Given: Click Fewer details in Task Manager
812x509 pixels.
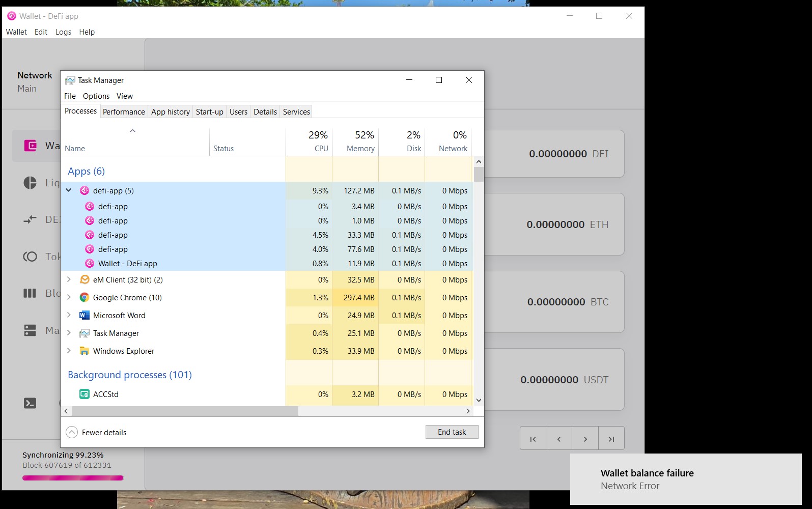Looking at the screenshot, I should pos(96,433).
